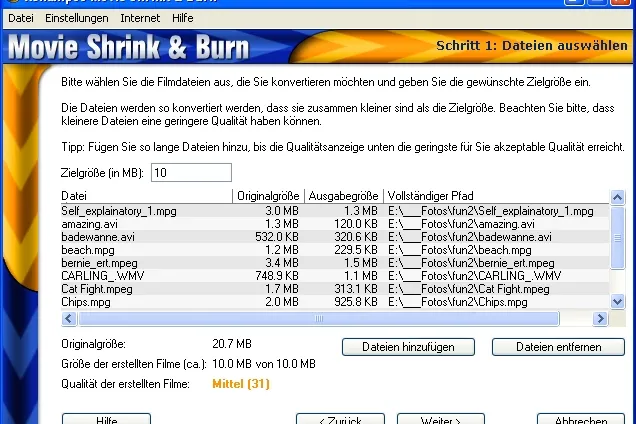Click the Schritt 1: Dateien auswählen heading
The height and width of the screenshot is (424, 636).
[532, 45]
